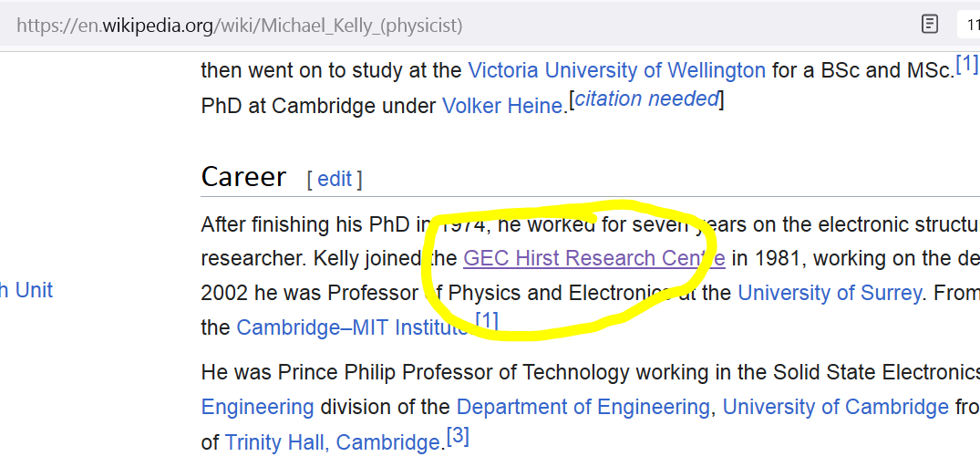
Task: Click the 'citation needed' superscript link
Action: click(646, 99)
